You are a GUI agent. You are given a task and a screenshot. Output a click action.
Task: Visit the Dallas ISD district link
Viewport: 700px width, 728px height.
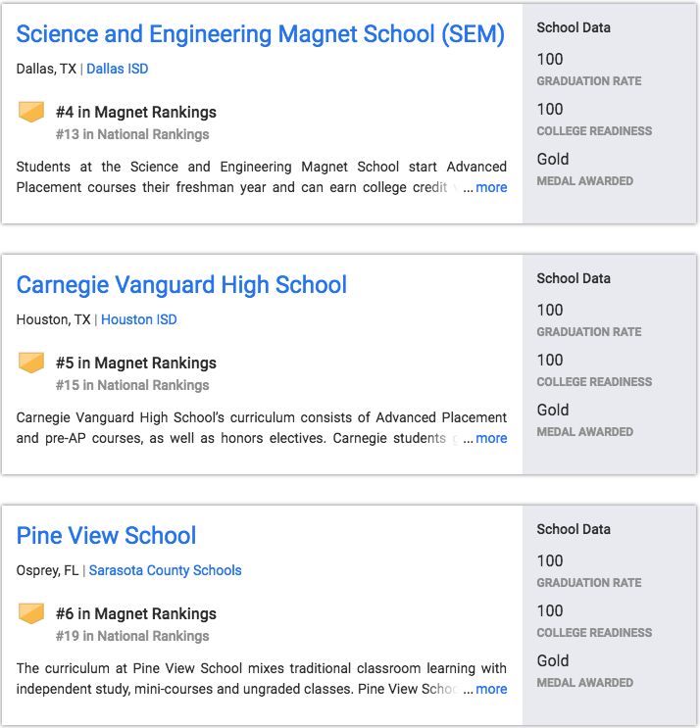click(118, 69)
